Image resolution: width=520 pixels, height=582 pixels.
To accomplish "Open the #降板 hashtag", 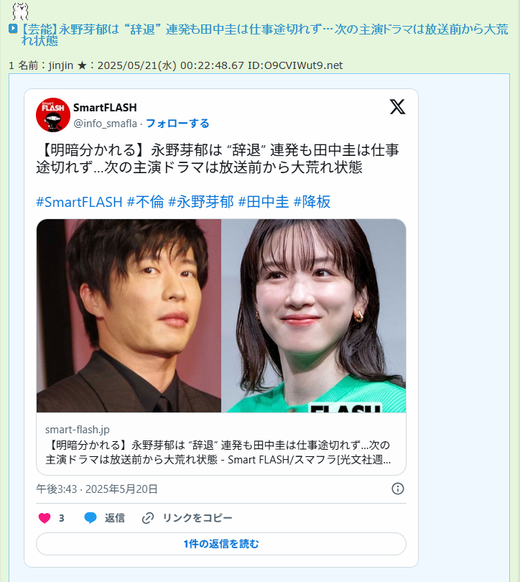I will (312, 202).
